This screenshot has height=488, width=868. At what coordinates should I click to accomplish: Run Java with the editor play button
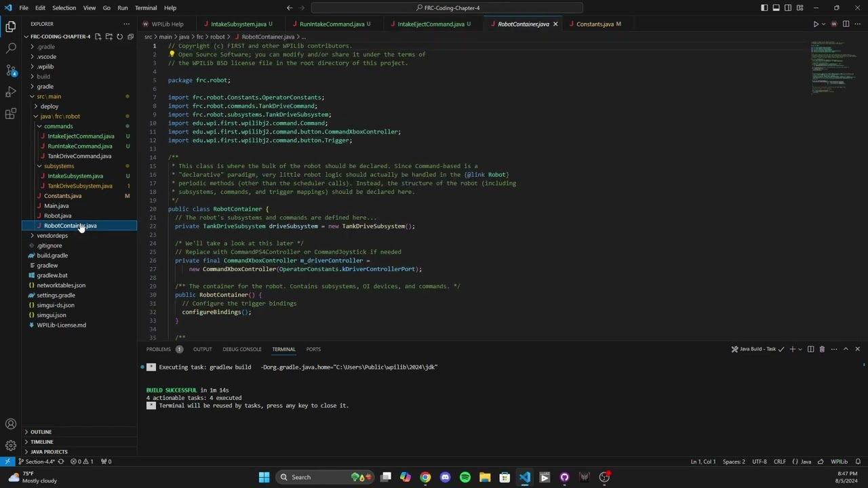(x=816, y=24)
